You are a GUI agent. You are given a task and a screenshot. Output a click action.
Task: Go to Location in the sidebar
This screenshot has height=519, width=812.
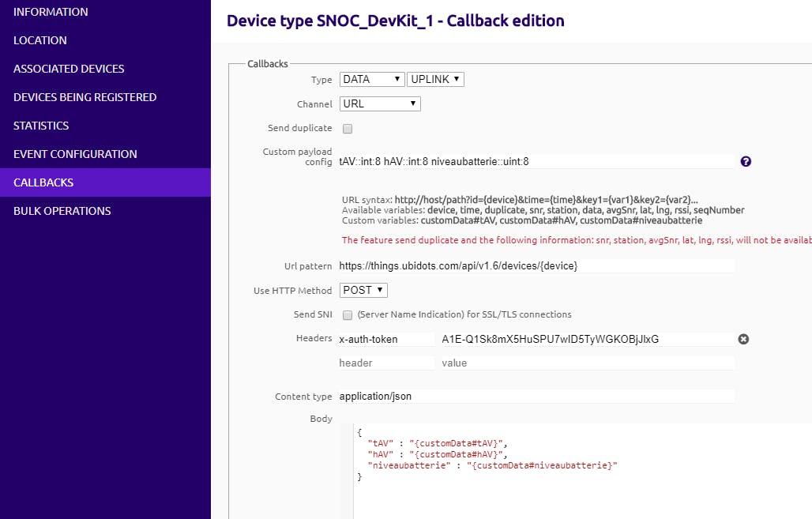coord(40,40)
